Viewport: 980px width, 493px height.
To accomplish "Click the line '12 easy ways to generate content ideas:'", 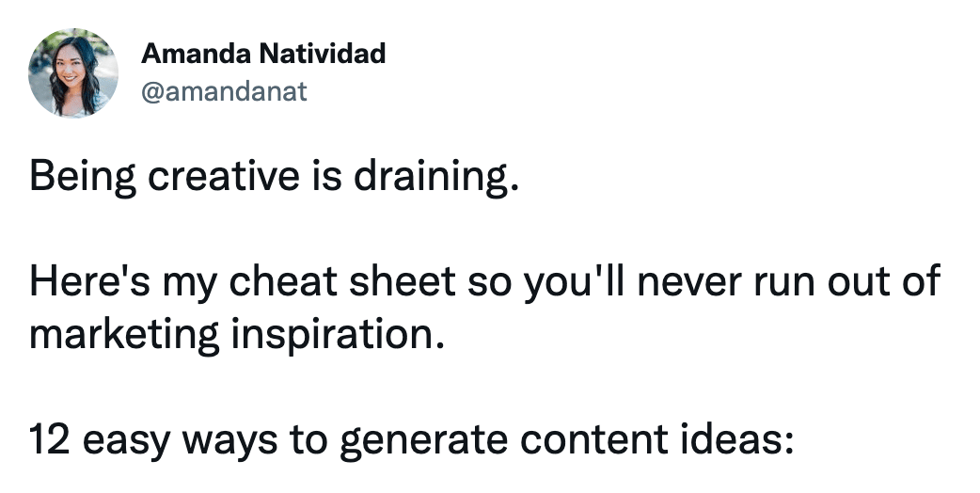I will point(411,440).
